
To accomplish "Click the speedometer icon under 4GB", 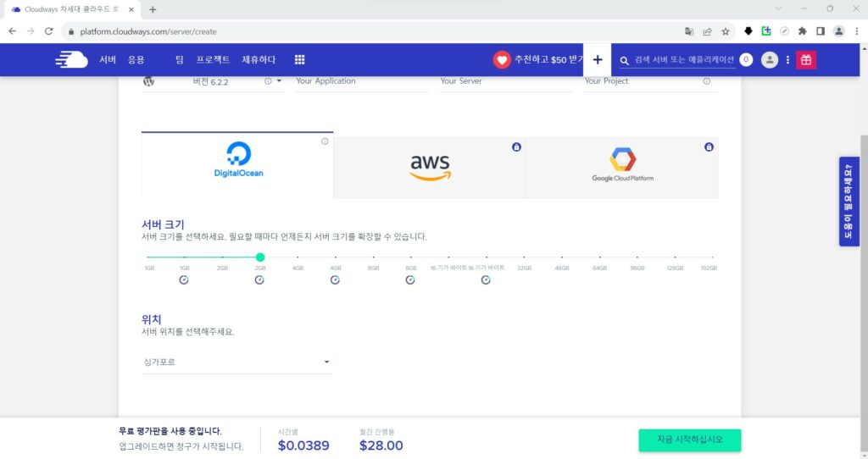I will tap(335, 280).
